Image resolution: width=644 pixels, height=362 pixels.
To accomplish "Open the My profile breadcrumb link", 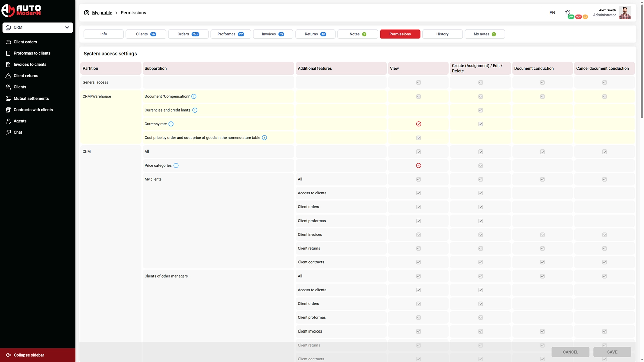I will pyautogui.click(x=102, y=12).
